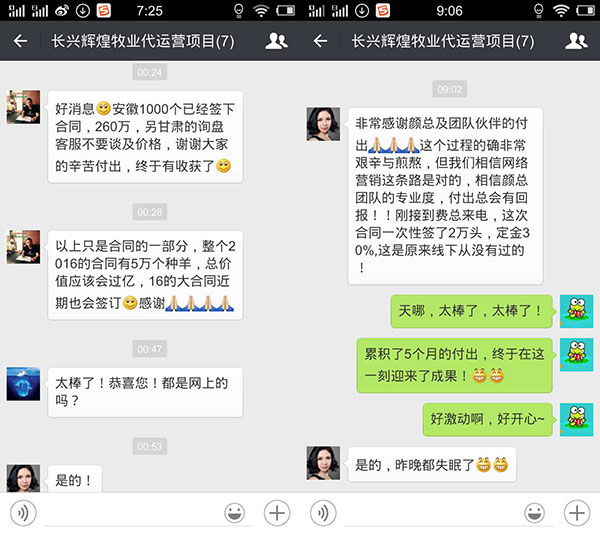
Task: Tap timestamp label '00:24'
Action: 150,72
